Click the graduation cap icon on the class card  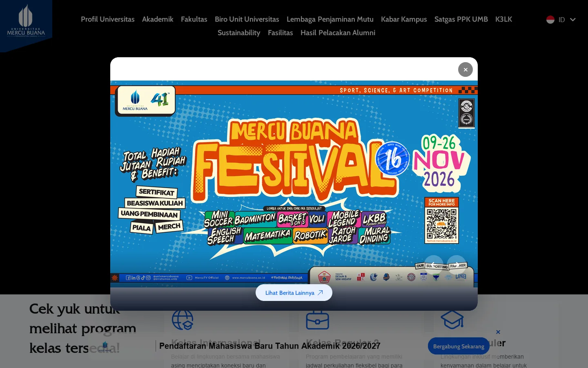click(452, 319)
